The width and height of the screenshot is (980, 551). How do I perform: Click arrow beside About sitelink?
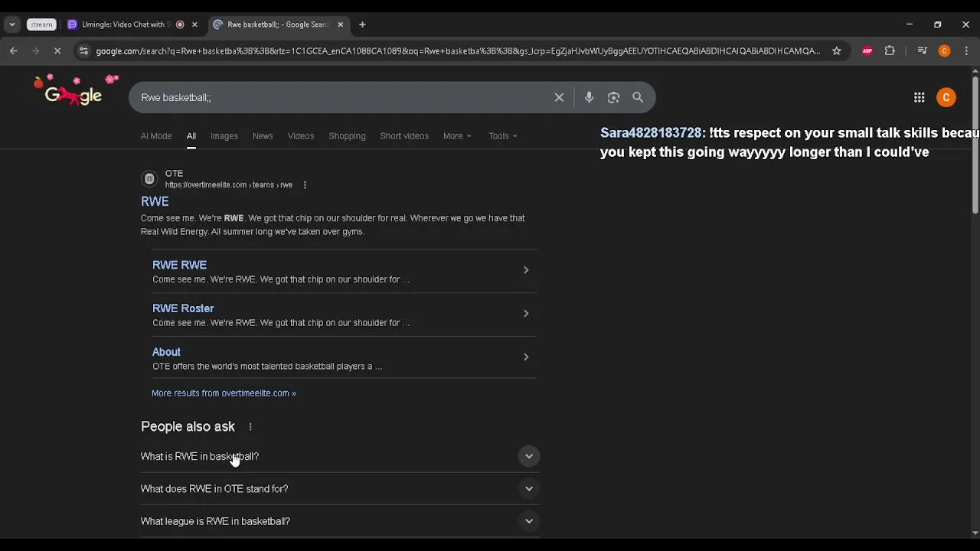526,357
